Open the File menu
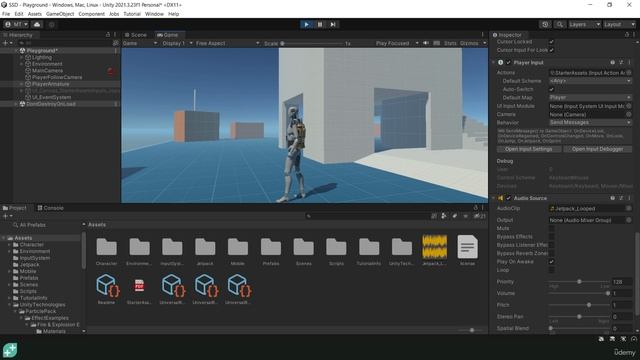The image size is (640, 360). point(6,14)
